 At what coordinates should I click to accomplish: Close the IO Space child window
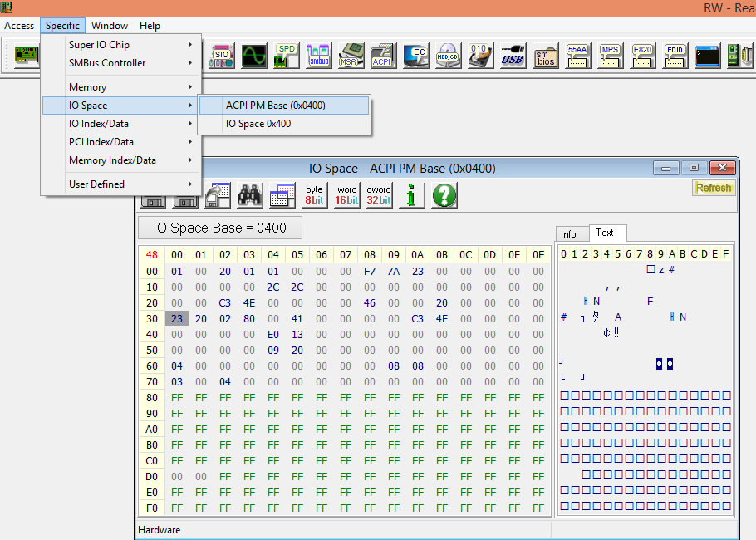[x=722, y=168]
